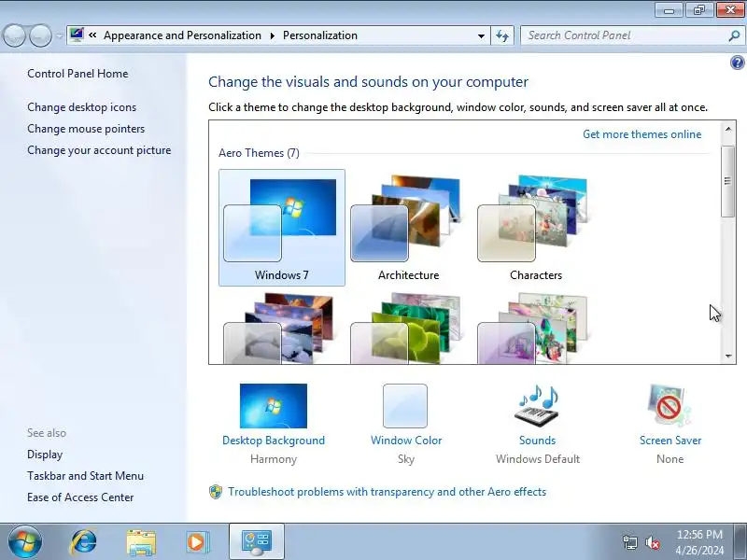Click the Control Panel icon in address bar
This screenshot has width=747, height=560.
point(77,35)
